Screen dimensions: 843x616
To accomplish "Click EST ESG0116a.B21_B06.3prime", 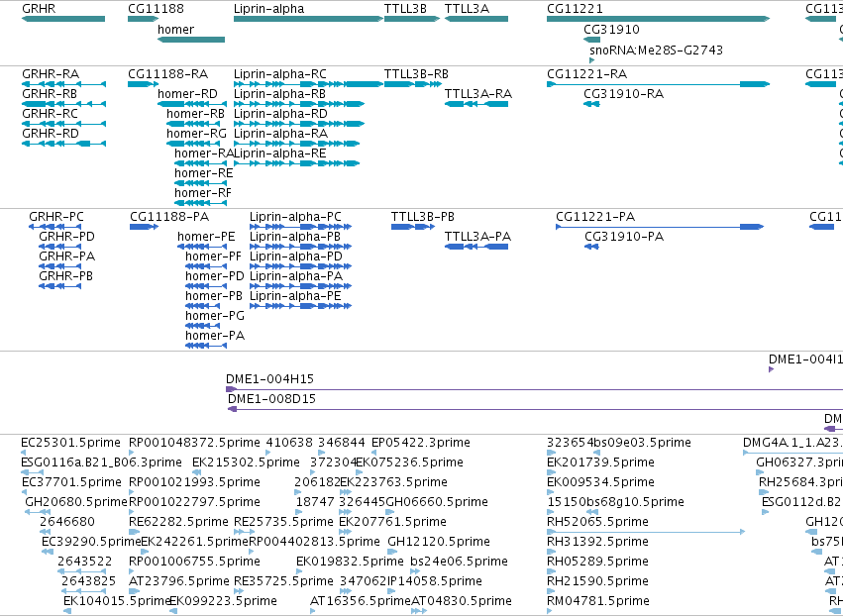I will click(101, 462).
